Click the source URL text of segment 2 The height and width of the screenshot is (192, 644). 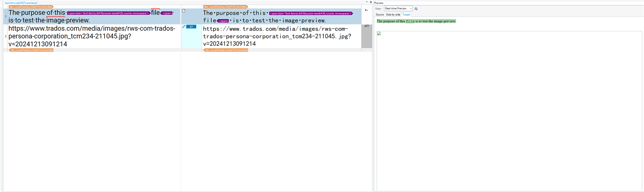(92, 36)
